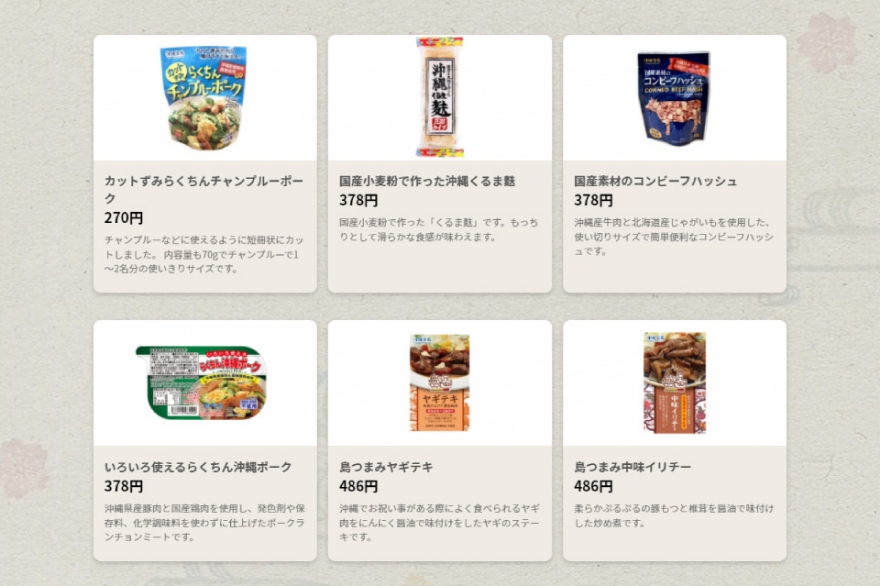Viewport: 880px width, 586px height.
Task: Click the 486円 price under 中味イリチー
Action: (x=593, y=486)
